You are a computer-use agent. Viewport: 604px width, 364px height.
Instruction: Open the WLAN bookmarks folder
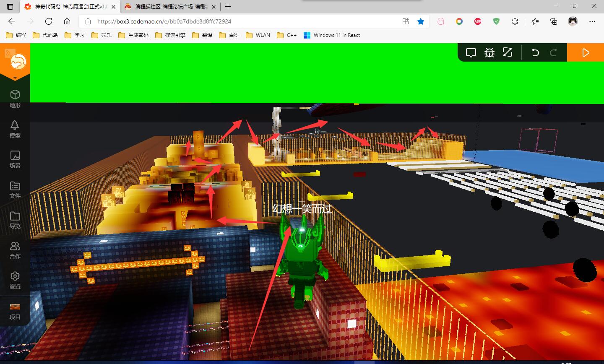click(x=258, y=35)
